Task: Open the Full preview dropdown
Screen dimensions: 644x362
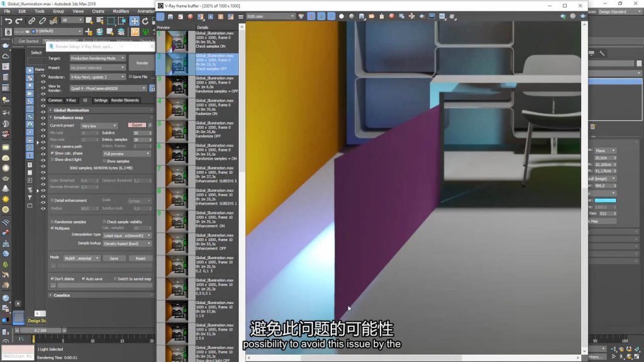Action: (126, 153)
